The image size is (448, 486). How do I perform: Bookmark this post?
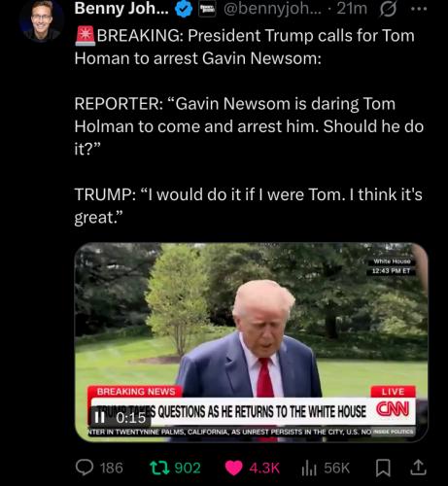pyautogui.click(x=383, y=469)
